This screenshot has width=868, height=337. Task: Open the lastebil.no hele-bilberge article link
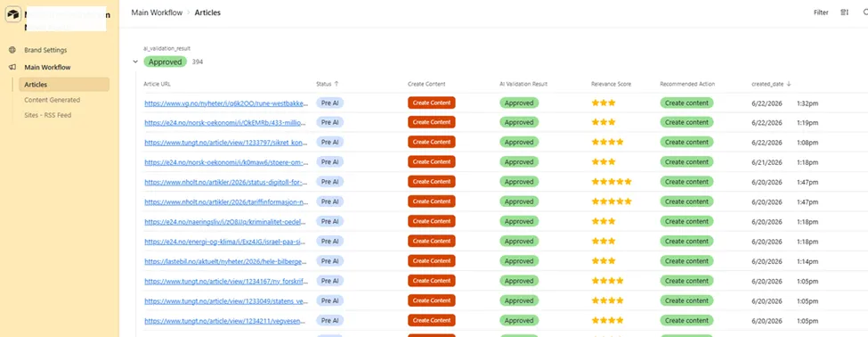[x=225, y=261]
